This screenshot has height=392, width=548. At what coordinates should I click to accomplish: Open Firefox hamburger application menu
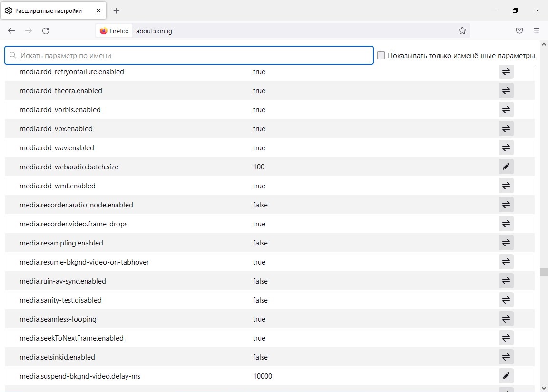[x=537, y=31]
